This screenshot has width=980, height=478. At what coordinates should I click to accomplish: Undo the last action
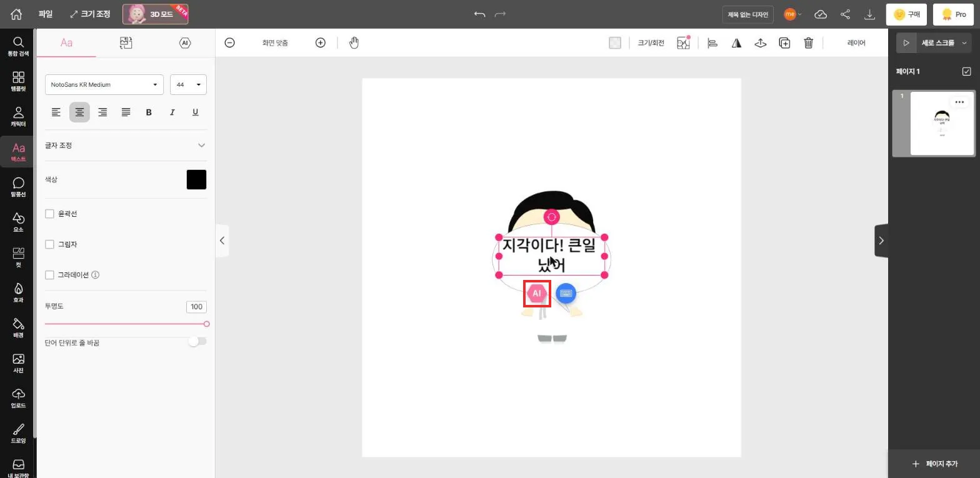[479, 14]
